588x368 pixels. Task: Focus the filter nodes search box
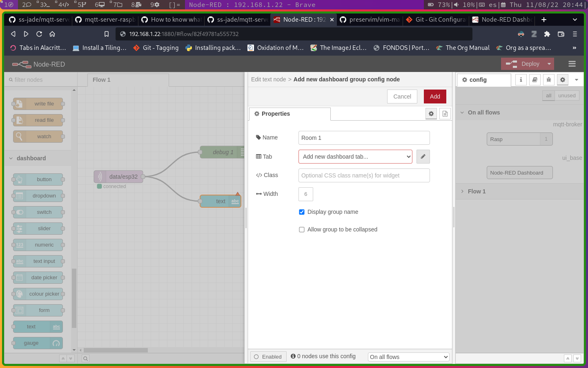40,80
